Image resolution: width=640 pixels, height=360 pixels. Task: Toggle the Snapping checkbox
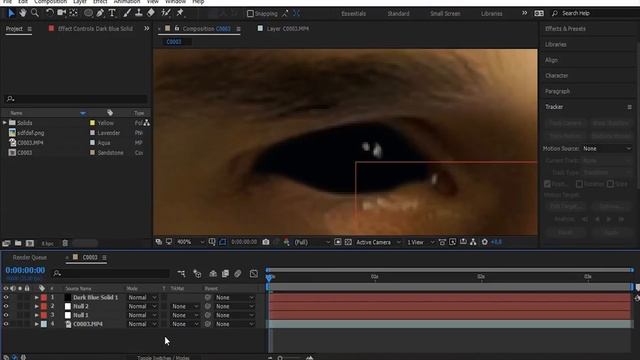click(x=250, y=13)
